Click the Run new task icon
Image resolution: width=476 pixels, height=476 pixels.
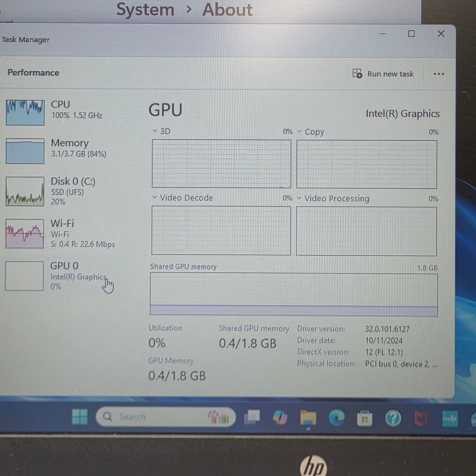coord(357,73)
